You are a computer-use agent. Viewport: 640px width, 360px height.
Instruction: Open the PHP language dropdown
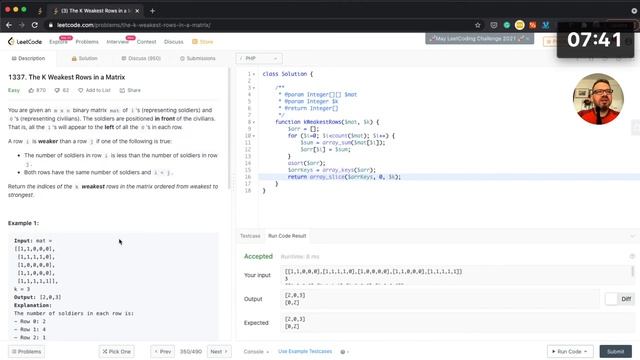259,58
